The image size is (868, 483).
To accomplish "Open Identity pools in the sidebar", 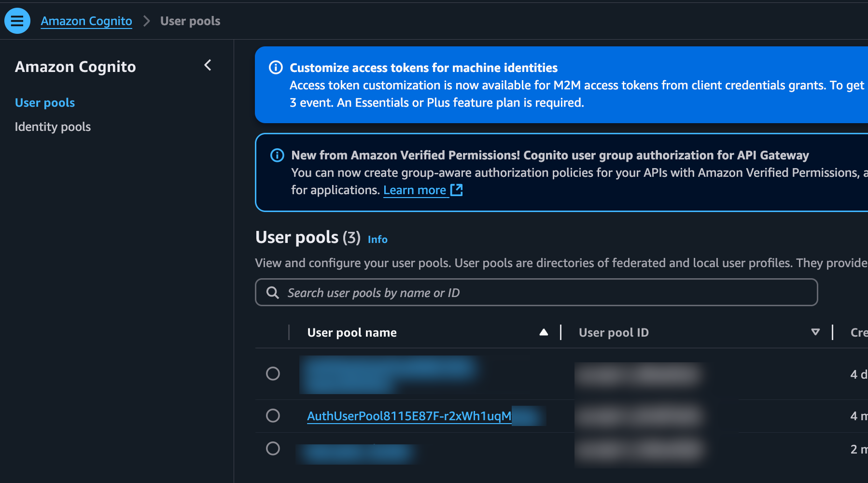I will pyautogui.click(x=53, y=127).
